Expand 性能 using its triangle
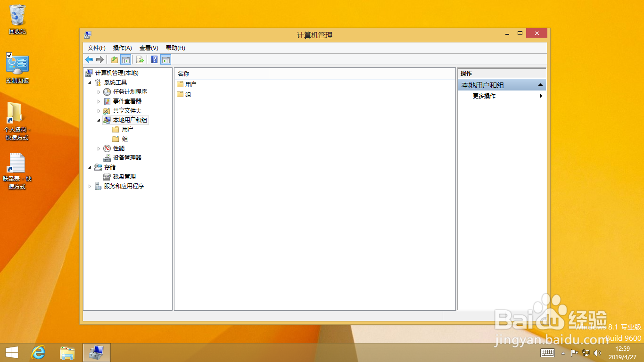Image resolution: width=644 pixels, height=362 pixels. coord(99,148)
